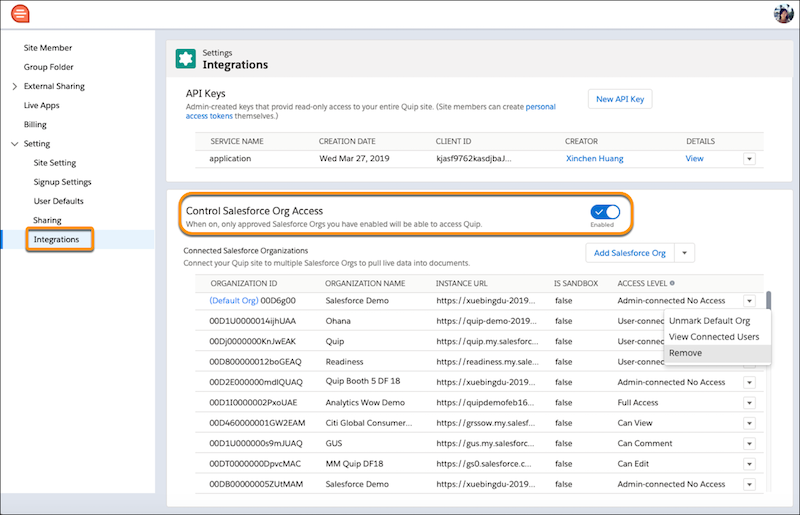
Task: Click org ID 00DT0000000DpvcMAC
Action: pos(255,464)
